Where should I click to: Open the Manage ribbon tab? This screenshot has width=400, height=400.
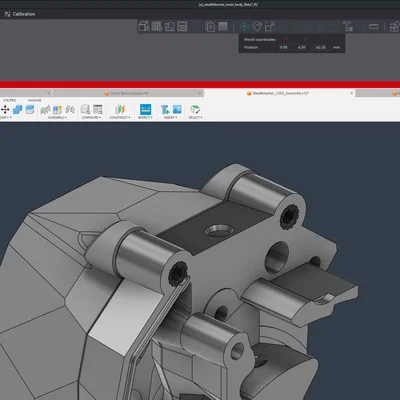pos(35,100)
